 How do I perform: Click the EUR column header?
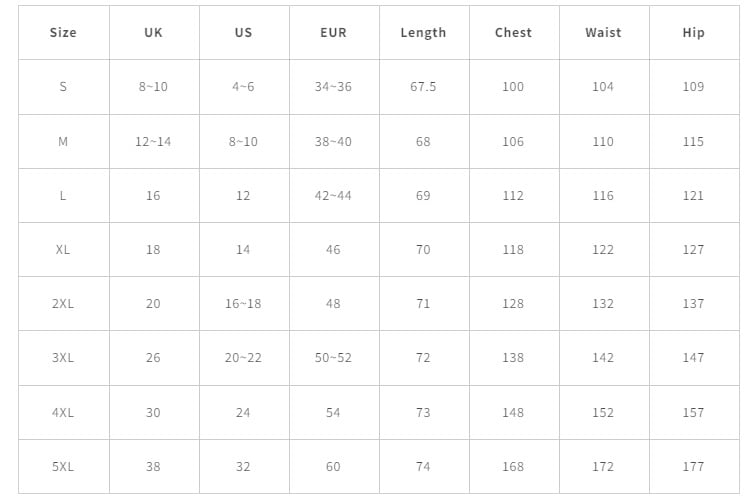click(x=333, y=32)
